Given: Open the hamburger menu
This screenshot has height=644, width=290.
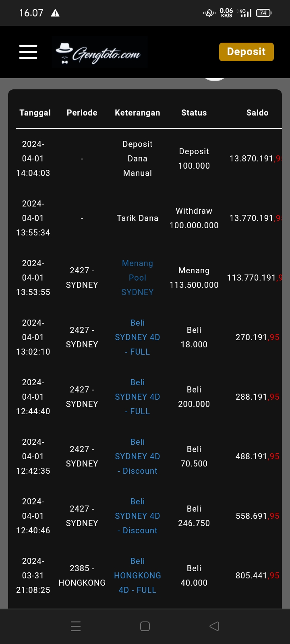Looking at the screenshot, I should coord(28,52).
